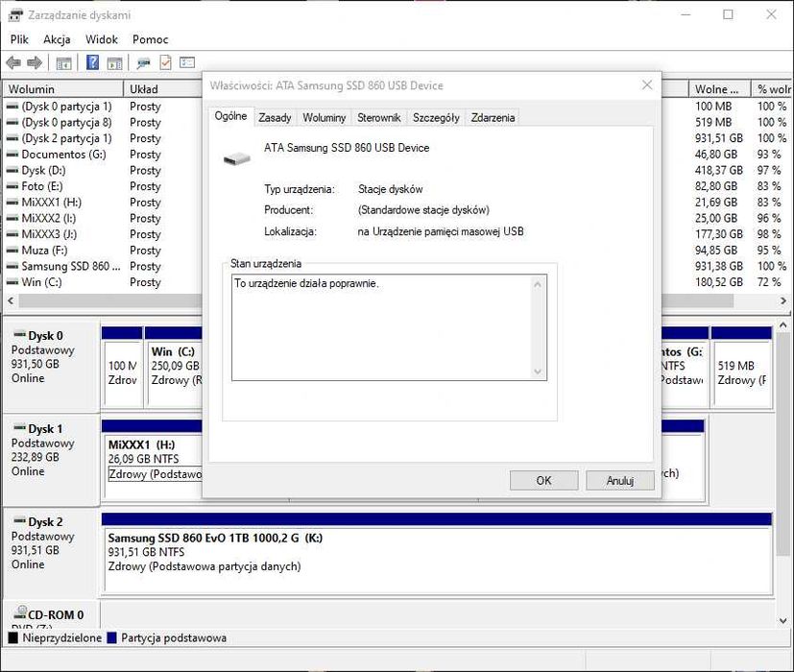Click the Partycja podstawowa blue legend swatch
Viewport: 794px width, 672px height.
pos(112,638)
